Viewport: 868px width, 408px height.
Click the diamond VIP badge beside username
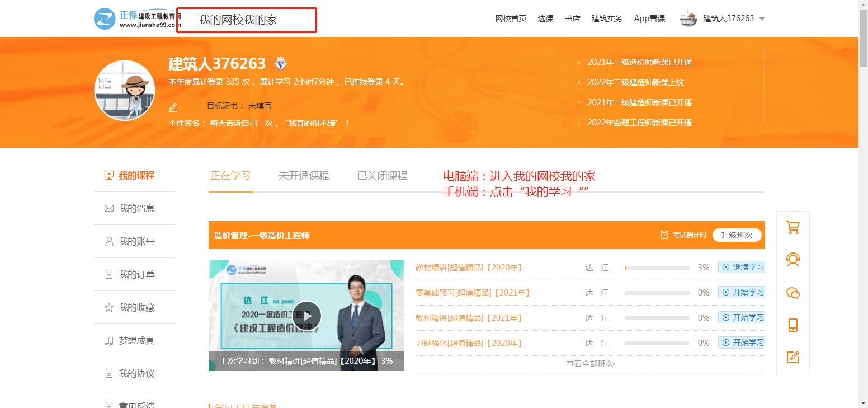click(x=281, y=64)
